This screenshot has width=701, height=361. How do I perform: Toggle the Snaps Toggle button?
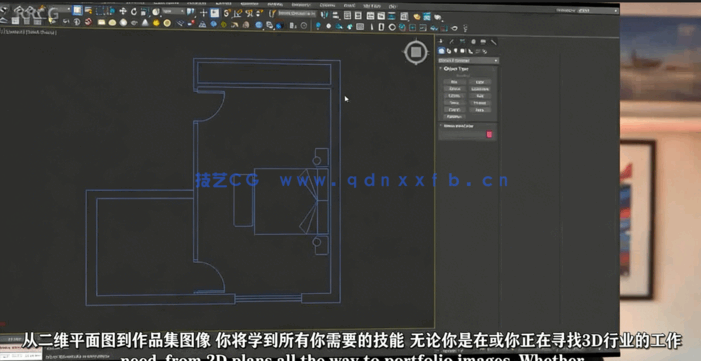pos(227,13)
